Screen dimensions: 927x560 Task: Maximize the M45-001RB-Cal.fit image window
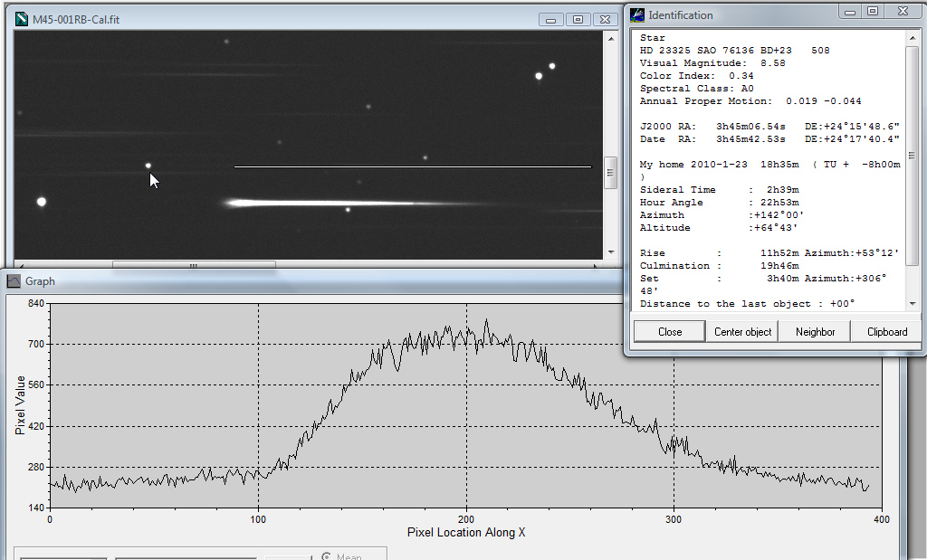point(578,20)
